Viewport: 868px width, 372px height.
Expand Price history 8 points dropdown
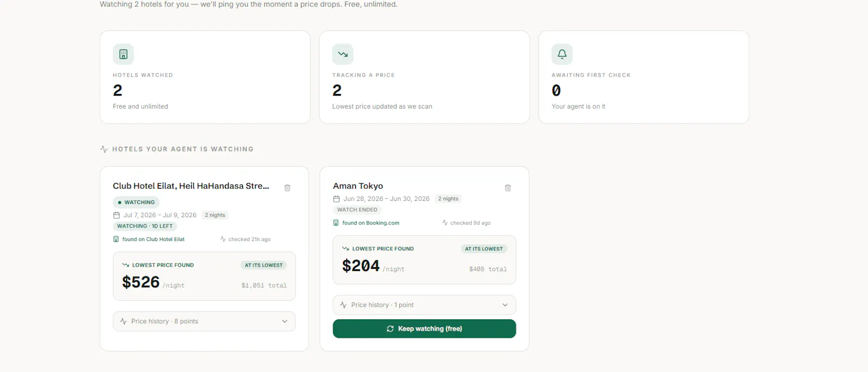pos(204,321)
